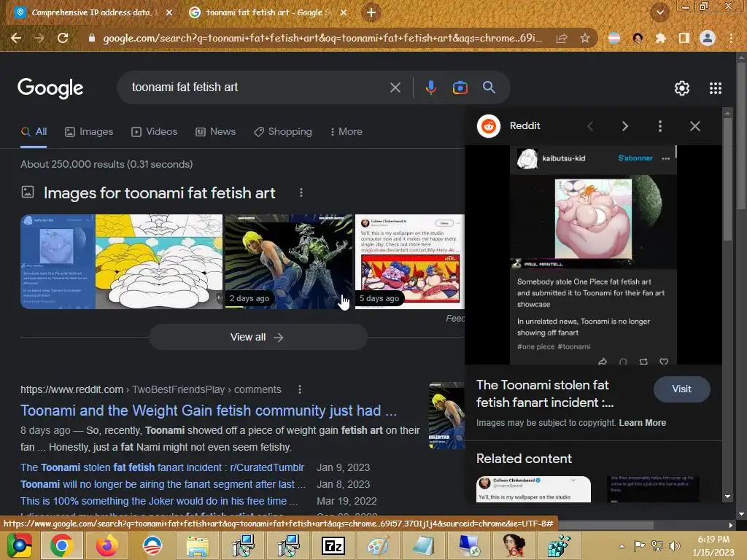Screen dimensions: 747x560
Task: Open the Colleen Clinkenbeard related content thumbnail
Action: (x=533, y=489)
